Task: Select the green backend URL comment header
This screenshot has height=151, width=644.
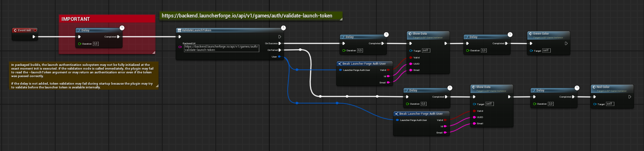Action: coord(250,16)
